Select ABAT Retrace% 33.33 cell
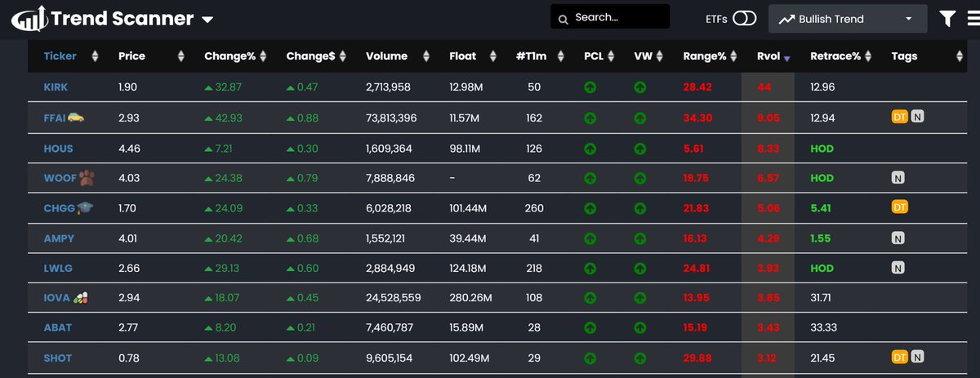980x378 pixels. (823, 327)
